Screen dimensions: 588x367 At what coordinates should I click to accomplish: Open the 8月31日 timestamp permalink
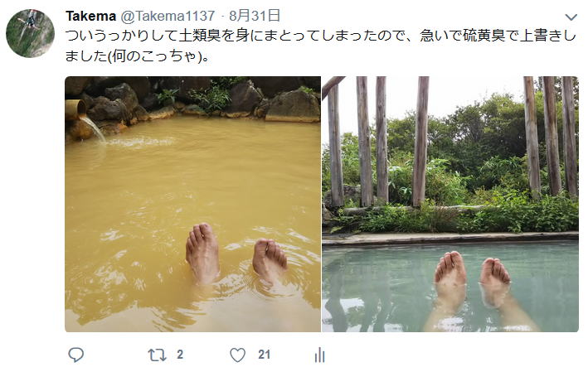coord(255,16)
